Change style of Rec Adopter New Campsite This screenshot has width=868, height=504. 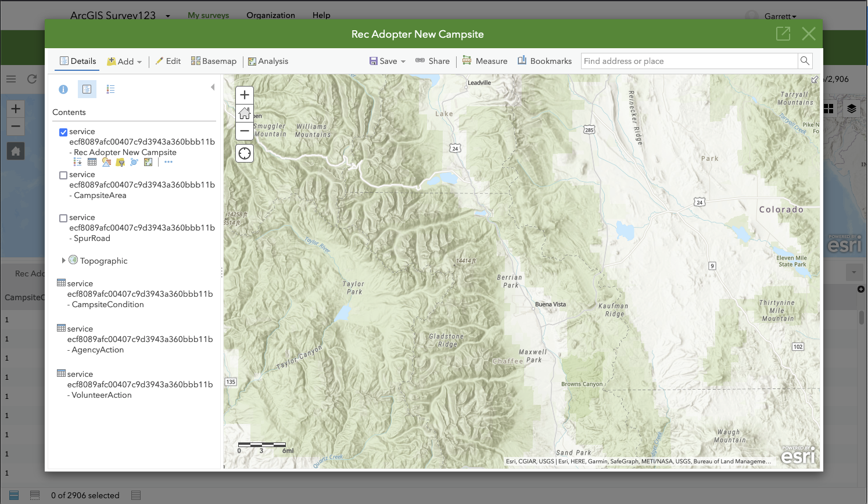pos(106,162)
